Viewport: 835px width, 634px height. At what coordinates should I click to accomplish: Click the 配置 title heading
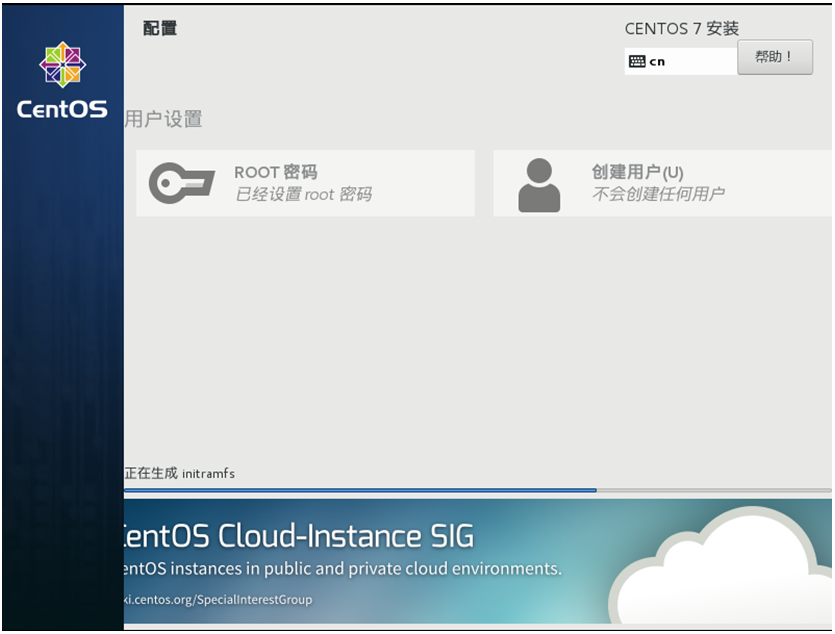tap(160, 28)
